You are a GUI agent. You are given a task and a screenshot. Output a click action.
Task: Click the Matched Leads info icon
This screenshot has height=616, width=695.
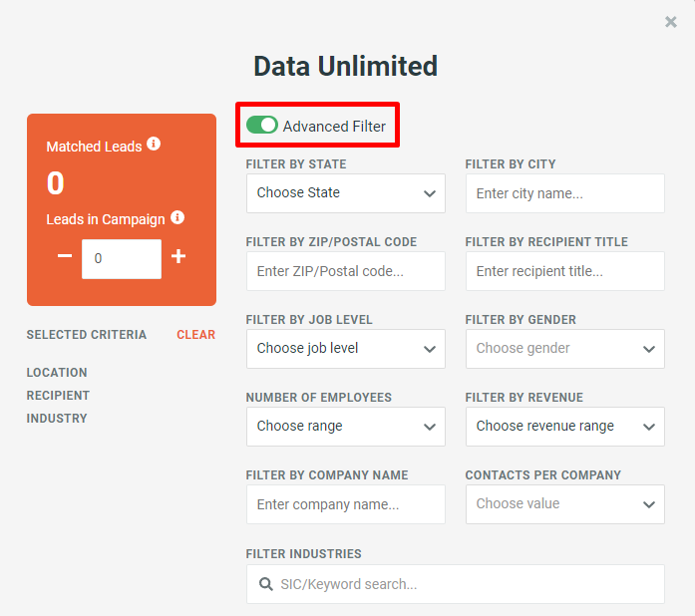tap(154, 144)
